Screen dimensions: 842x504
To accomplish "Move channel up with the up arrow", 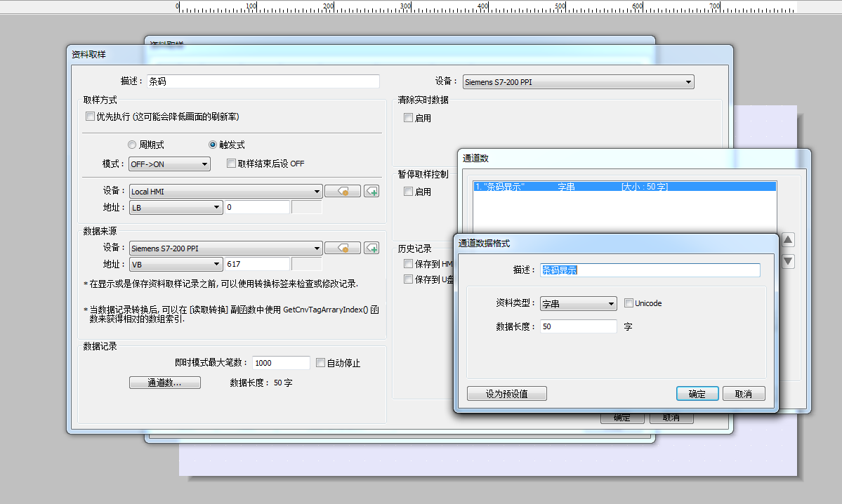I will [789, 240].
